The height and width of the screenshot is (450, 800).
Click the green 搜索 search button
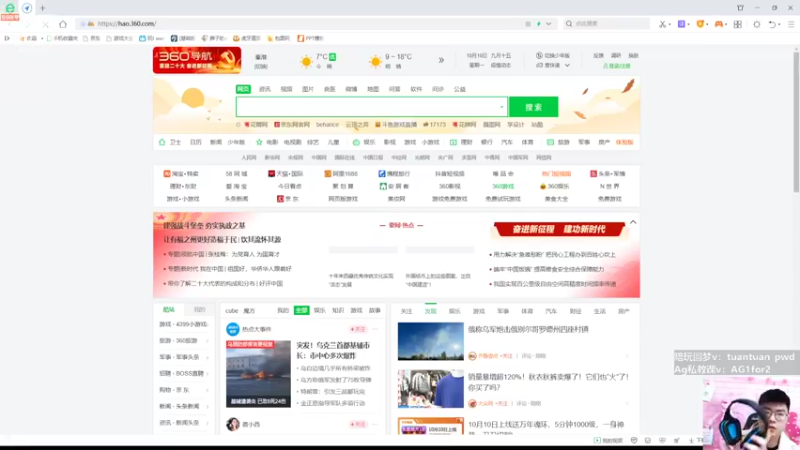[x=534, y=107]
